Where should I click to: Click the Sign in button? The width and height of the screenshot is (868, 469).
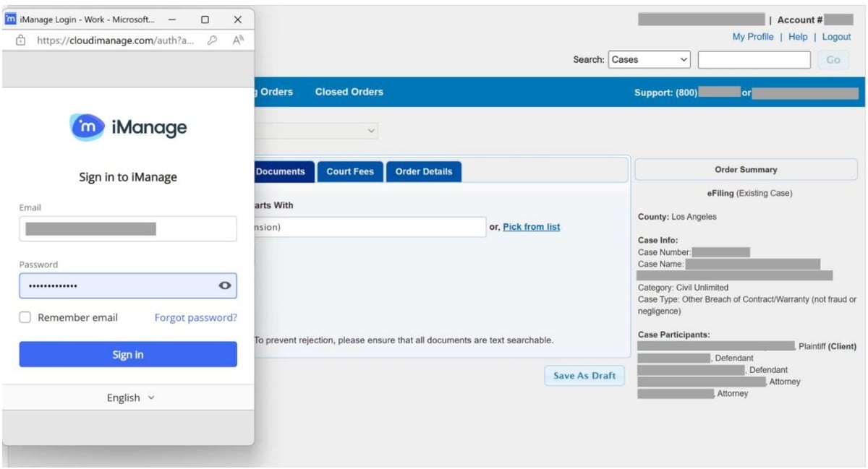[x=128, y=354]
